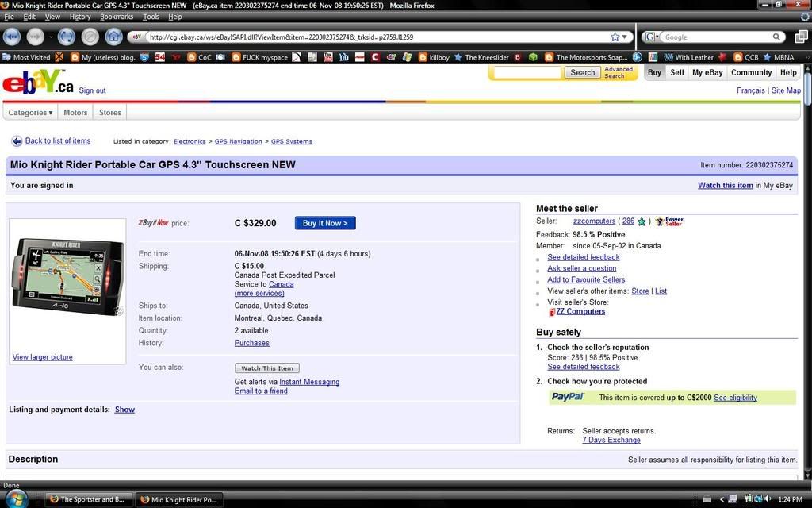
Task: Click the Power Seller badge icon
Action: tap(669, 221)
